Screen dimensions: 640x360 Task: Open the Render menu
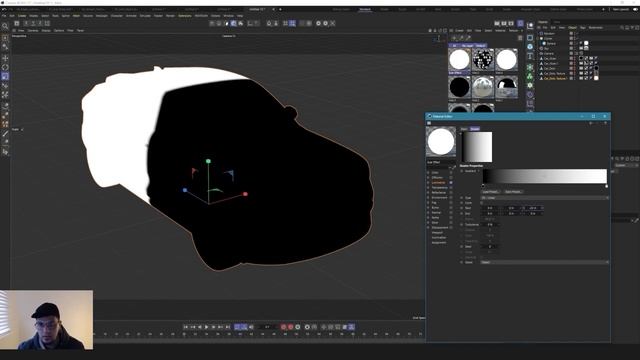pyautogui.click(x=170, y=16)
